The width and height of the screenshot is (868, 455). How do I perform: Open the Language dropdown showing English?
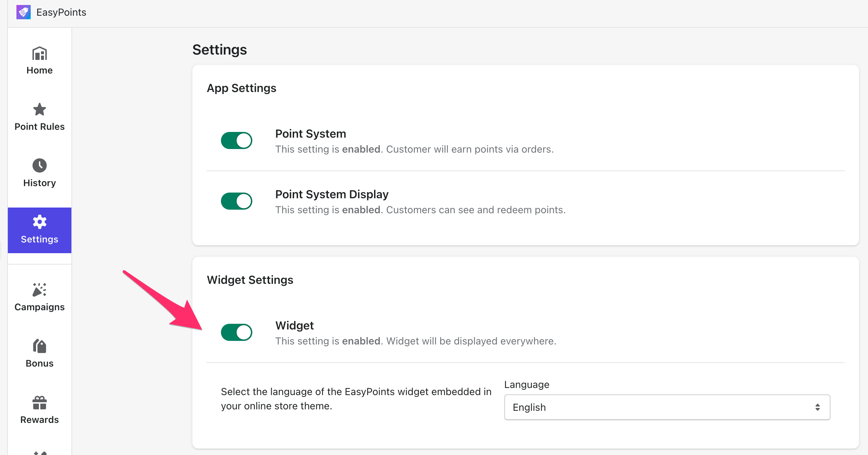pyautogui.click(x=667, y=407)
